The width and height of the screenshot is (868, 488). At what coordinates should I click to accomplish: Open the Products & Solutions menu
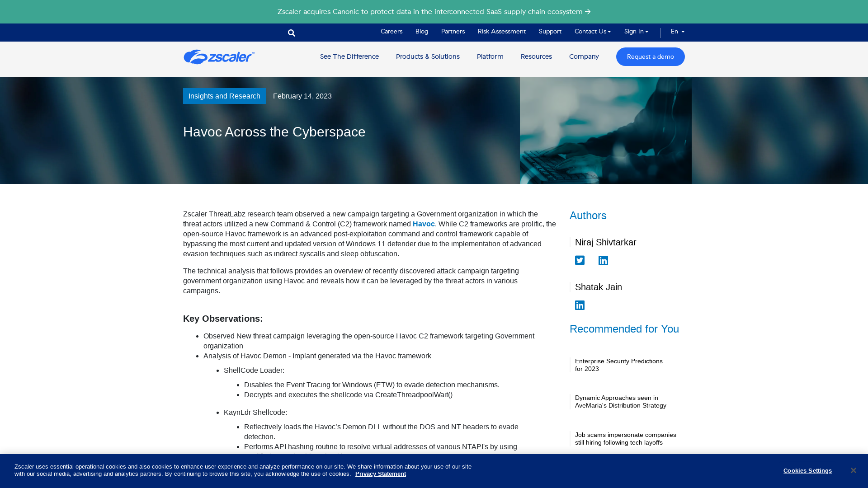point(427,56)
